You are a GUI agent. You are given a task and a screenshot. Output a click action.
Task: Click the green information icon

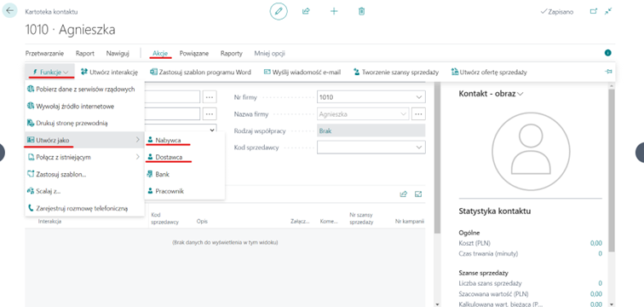click(x=608, y=53)
